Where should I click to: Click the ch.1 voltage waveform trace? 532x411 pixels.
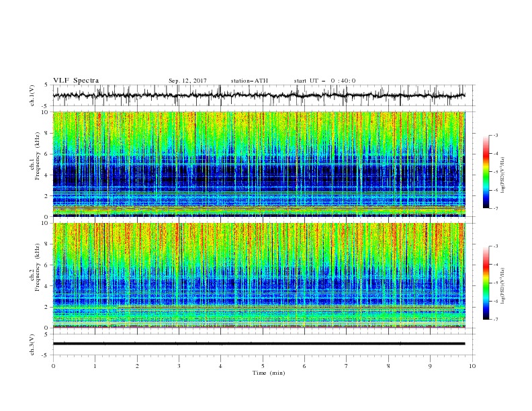click(259, 95)
